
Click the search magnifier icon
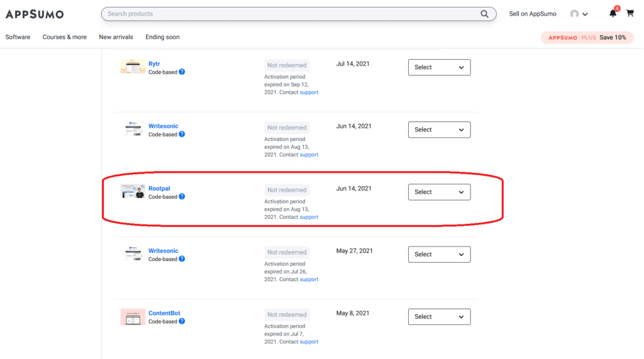485,14
